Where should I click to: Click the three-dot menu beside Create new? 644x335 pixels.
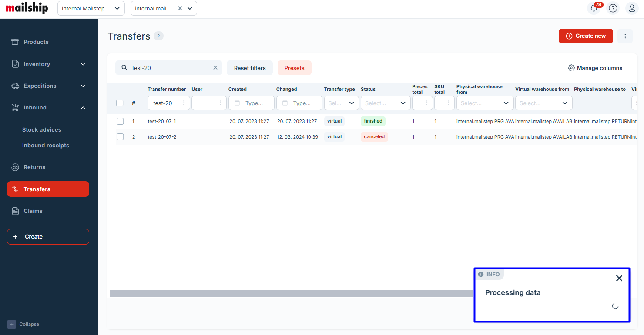tap(625, 36)
